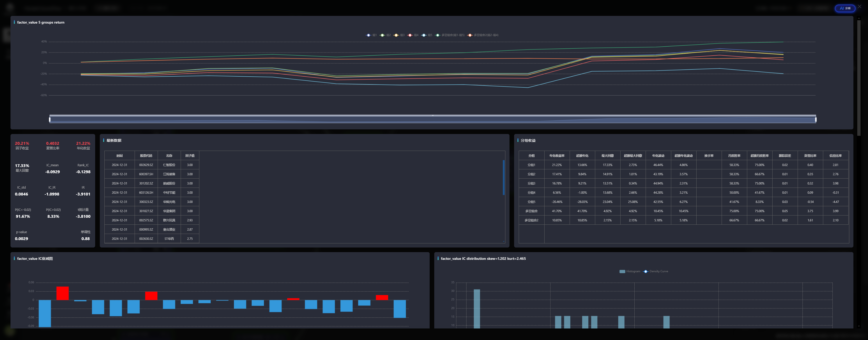The image size is (868, 340).
Task: Toggle 组5 light-blue legend icon
Action: (x=424, y=35)
